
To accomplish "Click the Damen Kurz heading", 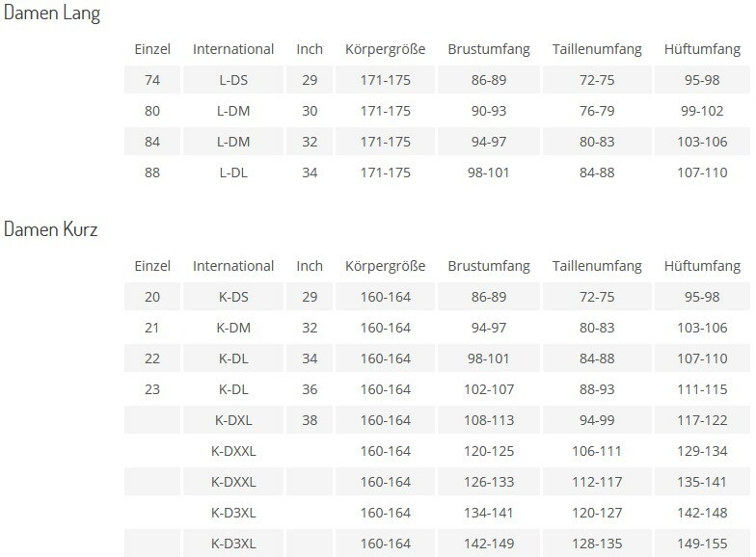I will pyautogui.click(x=51, y=231).
